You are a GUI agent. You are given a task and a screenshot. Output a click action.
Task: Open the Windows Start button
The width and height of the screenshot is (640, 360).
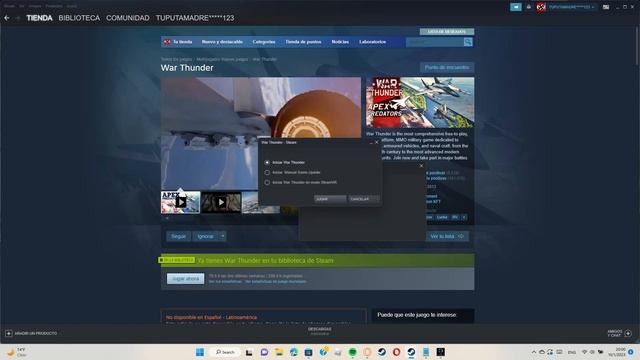[200, 352]
